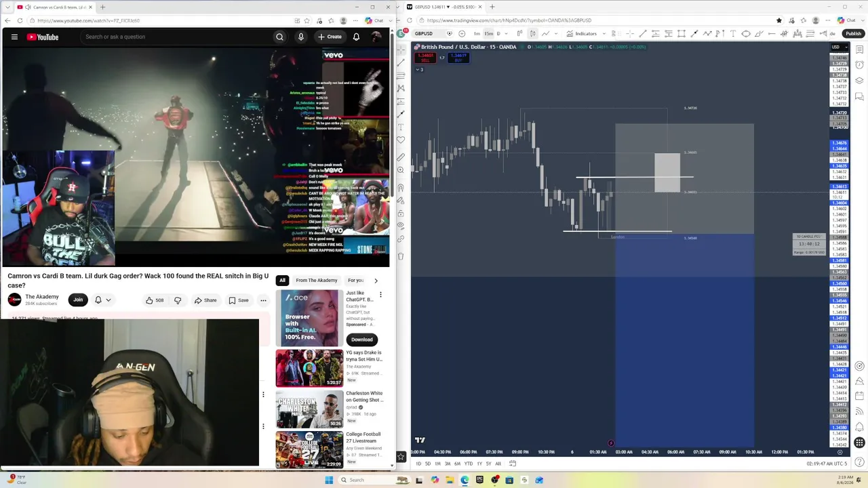Select the 1m timeframe button
868x488 pixels.
pos(477,33)
